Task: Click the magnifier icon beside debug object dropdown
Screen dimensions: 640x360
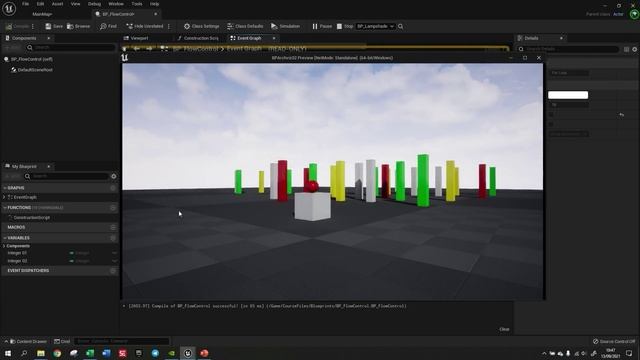Action: (x=401, y=26)
